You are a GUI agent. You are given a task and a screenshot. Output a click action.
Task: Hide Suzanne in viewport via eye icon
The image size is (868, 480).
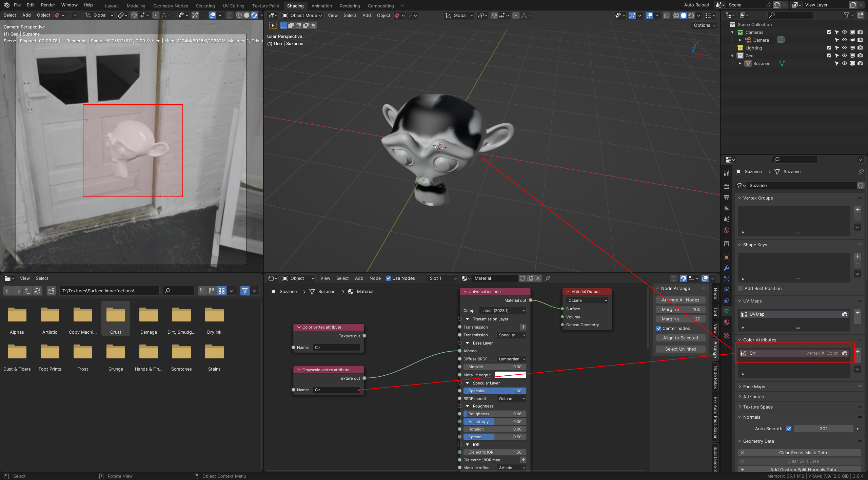point(844,63)
